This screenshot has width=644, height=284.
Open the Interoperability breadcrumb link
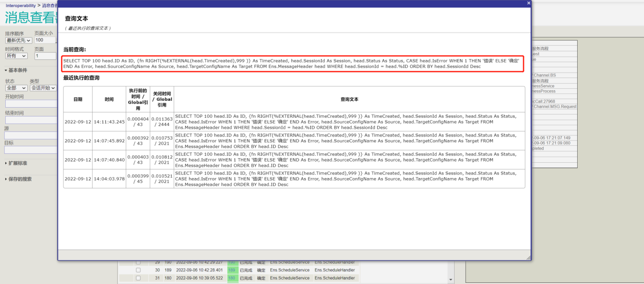point(21,6)
